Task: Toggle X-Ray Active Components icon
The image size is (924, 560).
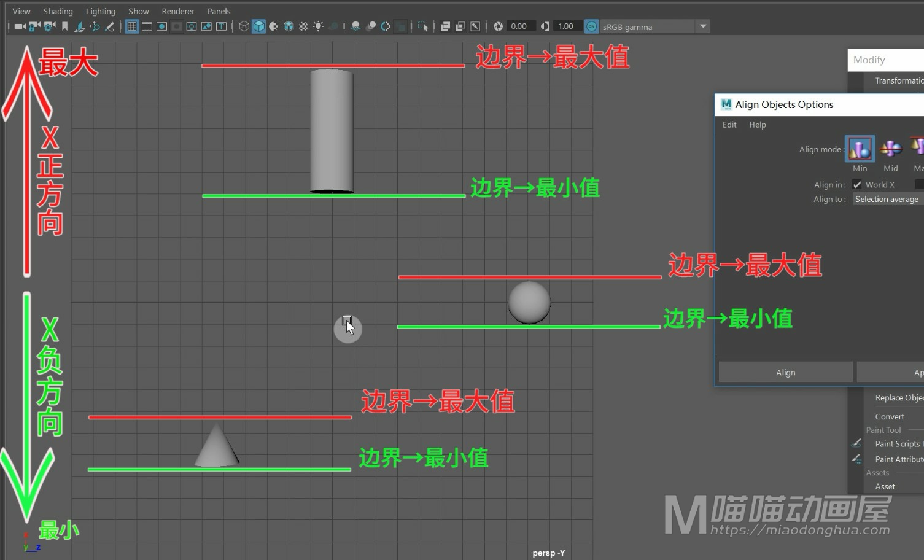Action: pyautogui.click(x=460, y=26)
